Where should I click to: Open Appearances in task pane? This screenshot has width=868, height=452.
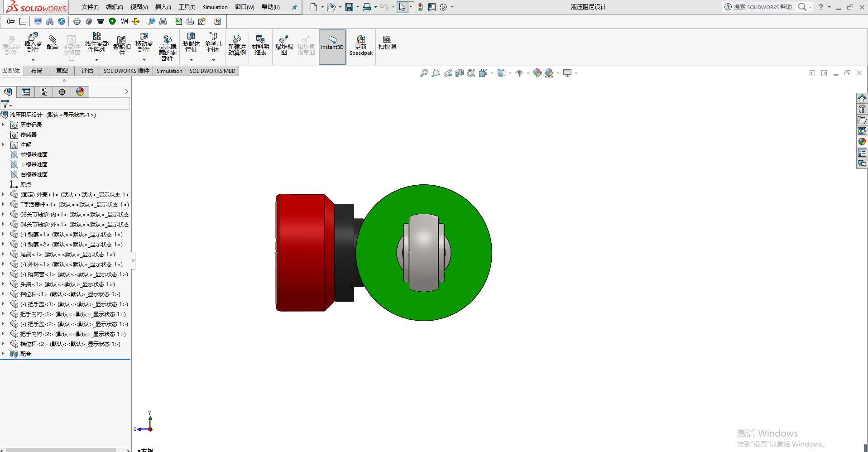(862, 142)
